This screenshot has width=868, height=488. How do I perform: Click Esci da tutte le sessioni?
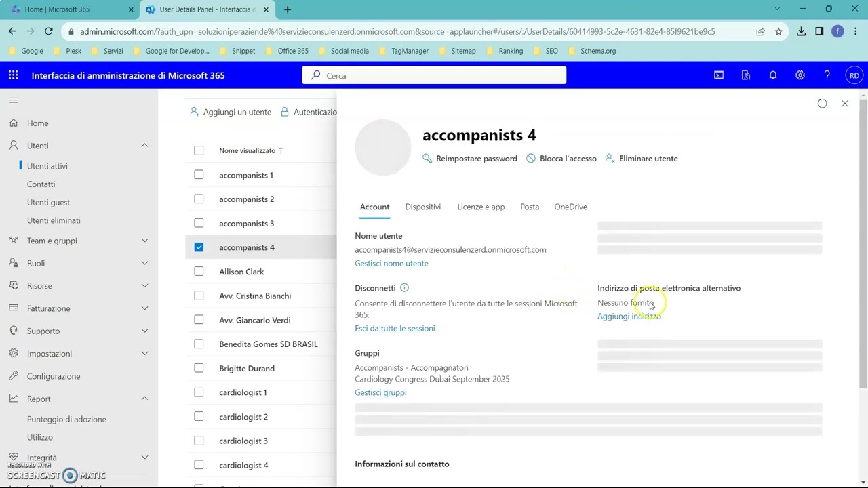[395, 329]
